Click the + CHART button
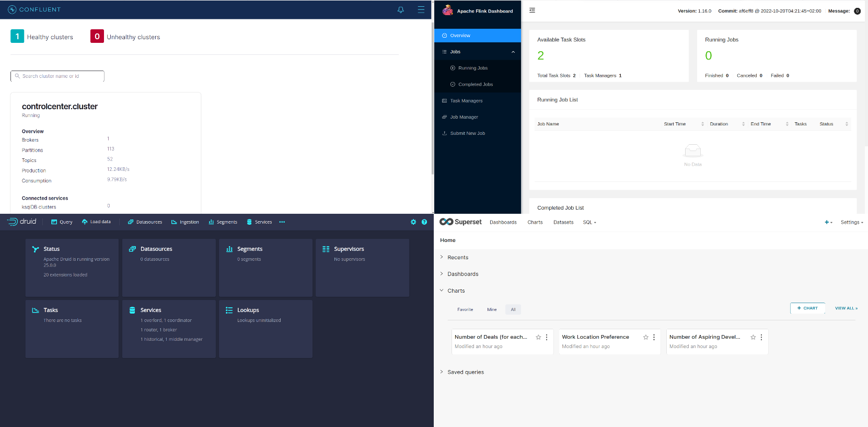Viewport: 868px width, 427px height. tap(807, 308)
